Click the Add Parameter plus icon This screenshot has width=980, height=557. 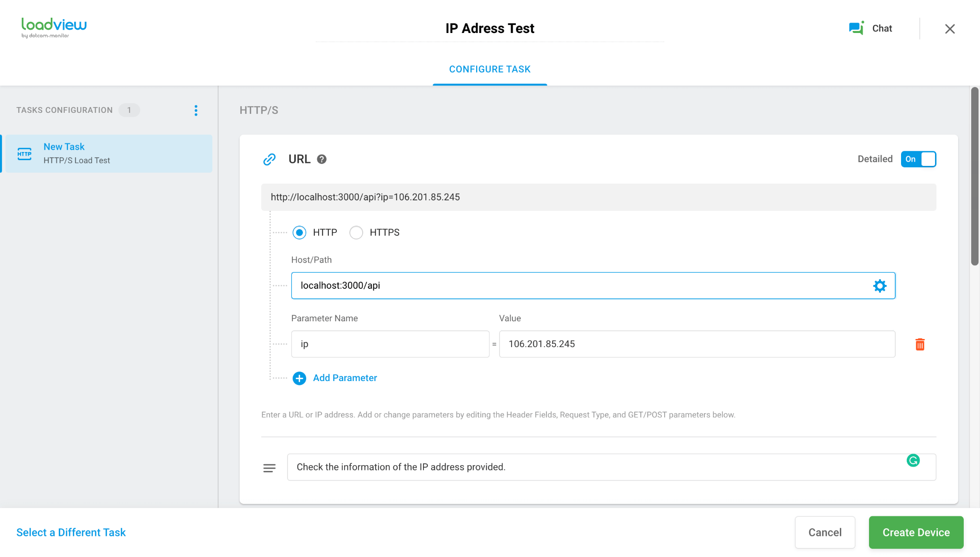point(300,378)
